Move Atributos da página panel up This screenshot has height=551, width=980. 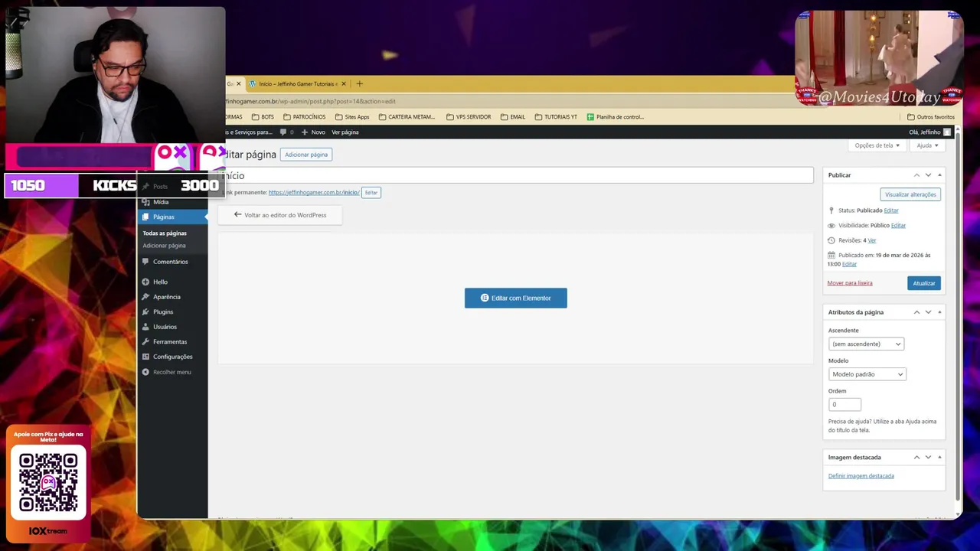(x=916, y=312)
